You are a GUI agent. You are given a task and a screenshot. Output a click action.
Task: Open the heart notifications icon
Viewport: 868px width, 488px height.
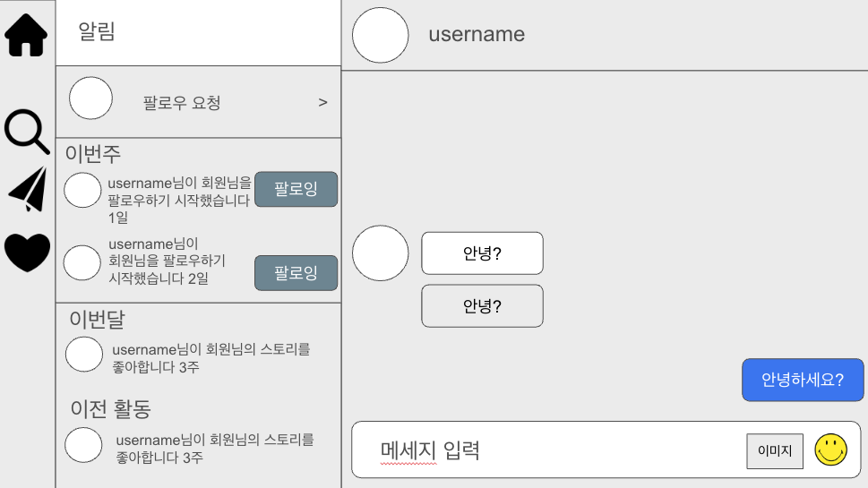point(27,253)
